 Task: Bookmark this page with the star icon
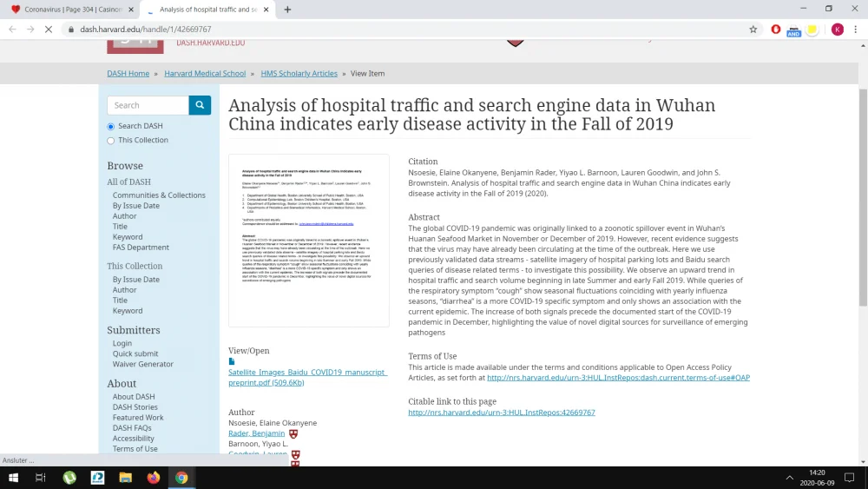click(753, 30)
